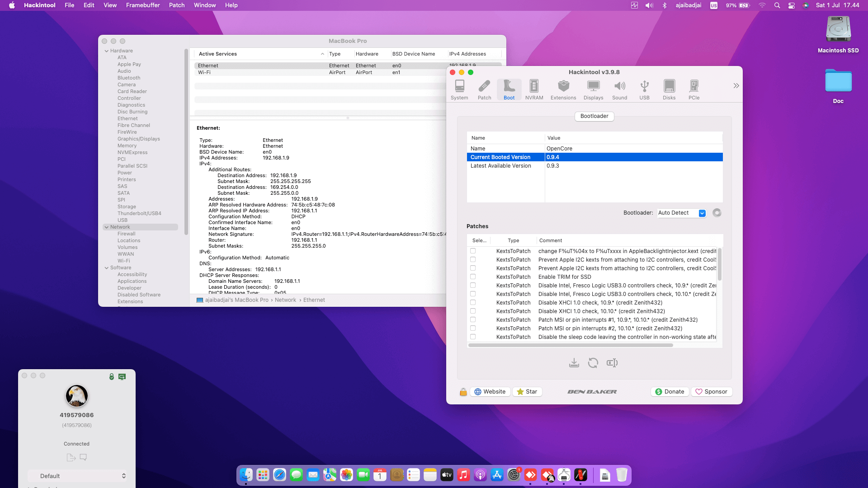Click the patches list horizontal scrollbar

point(571,345)
